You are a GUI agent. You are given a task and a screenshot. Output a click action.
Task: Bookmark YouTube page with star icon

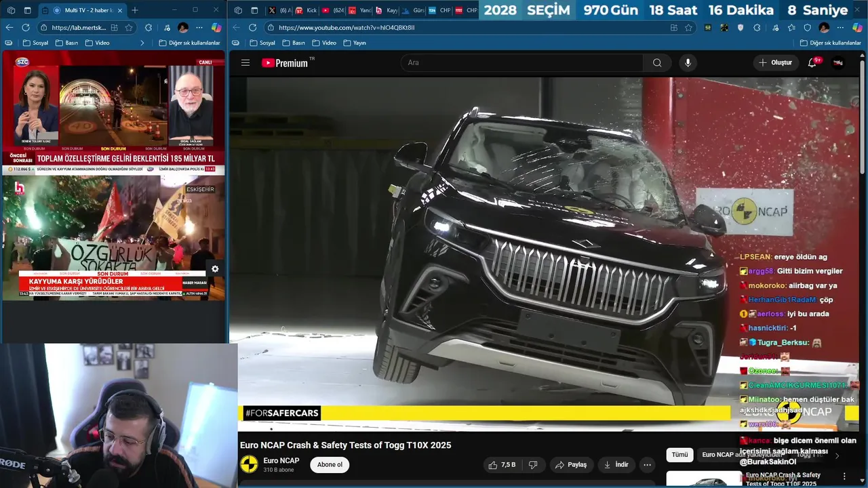(688, 28)
